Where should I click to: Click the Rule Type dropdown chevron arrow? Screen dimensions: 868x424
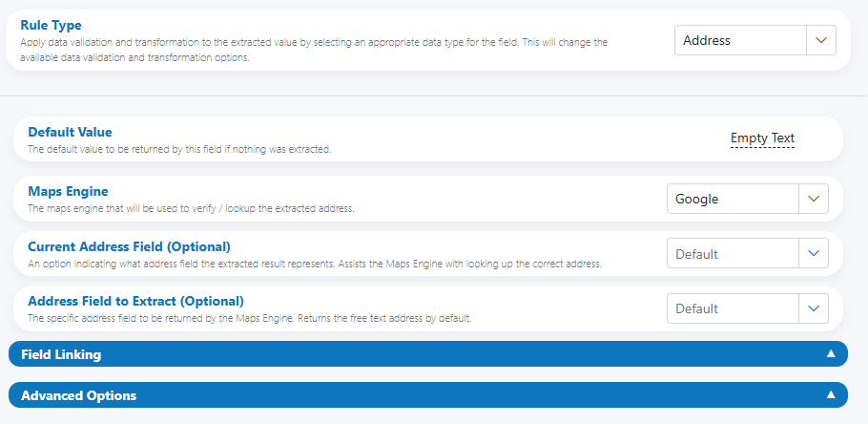[821, 40]
